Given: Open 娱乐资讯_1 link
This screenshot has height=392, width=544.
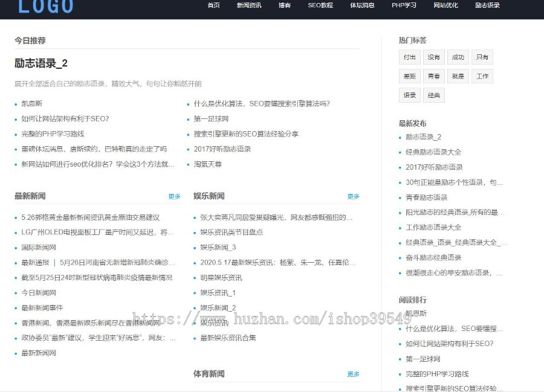Looking at the screenshot, I should pos(218,293).
